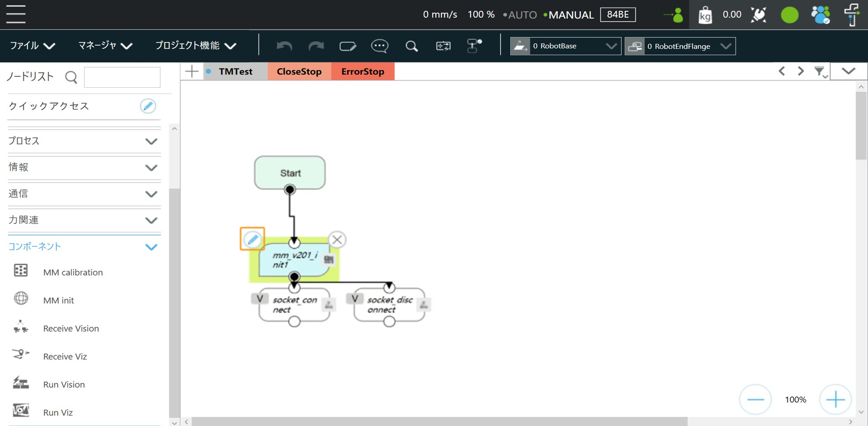
Task: Switch to the CloseStop tab
Action: coord(299,71)
